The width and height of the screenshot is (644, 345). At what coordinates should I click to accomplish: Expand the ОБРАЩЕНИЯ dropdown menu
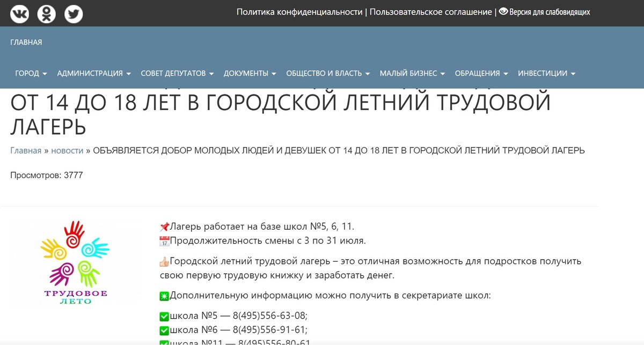(481, 74)
